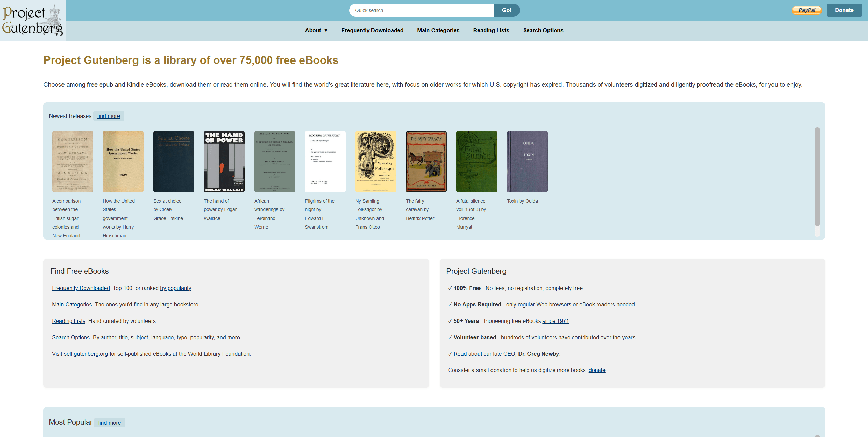This screenshot has height=437, width=868.
Task: Visit the self.gutenberg.org link
Action: pyautogui.click(x=86, y=354)
